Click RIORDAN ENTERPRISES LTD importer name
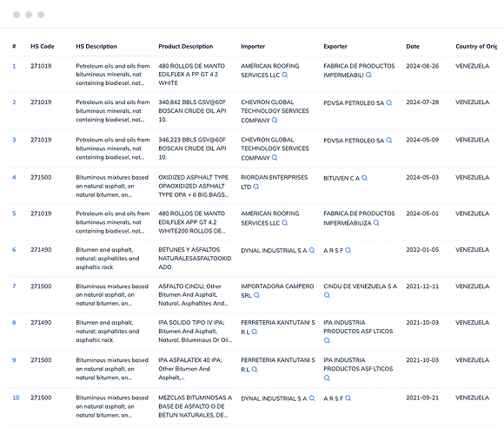504x434 pixels. coord(275,181)
